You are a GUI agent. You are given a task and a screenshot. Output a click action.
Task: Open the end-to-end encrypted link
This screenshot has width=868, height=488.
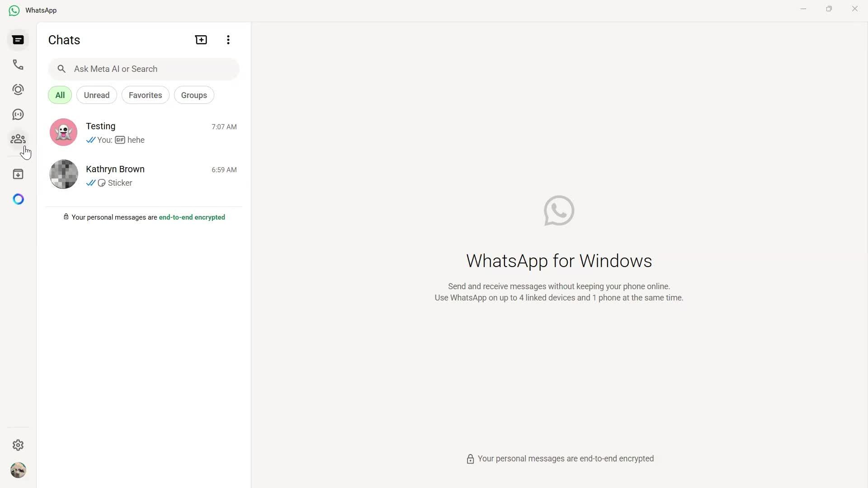tap(192, 217)
